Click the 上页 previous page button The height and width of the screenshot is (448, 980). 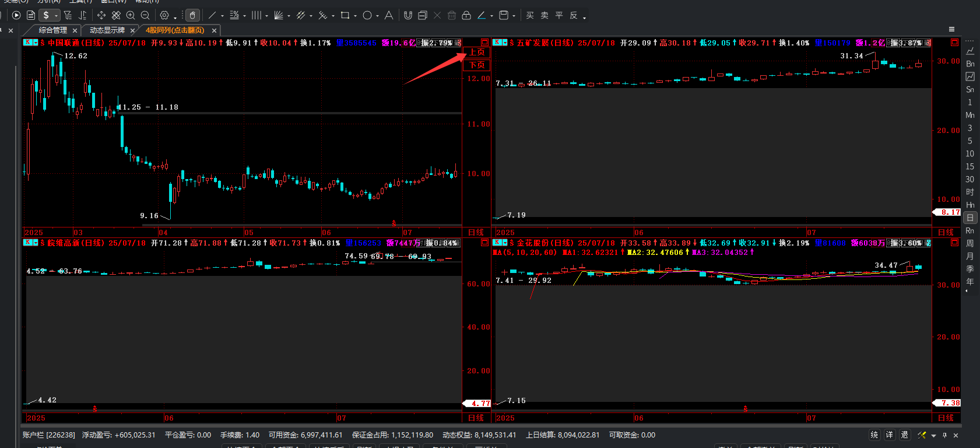coord(477,52)
